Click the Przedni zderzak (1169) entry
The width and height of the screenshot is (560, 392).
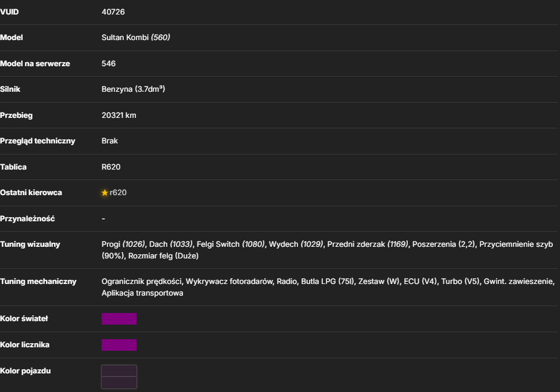pos(368,244)
